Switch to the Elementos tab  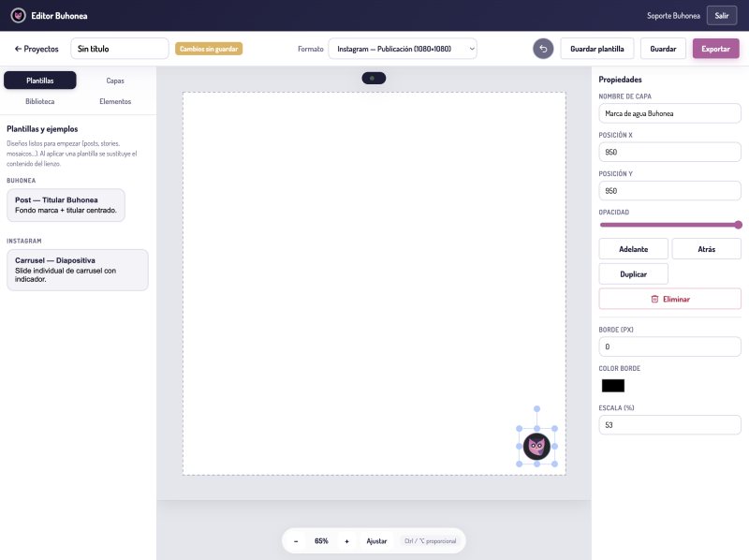(x=115, y=101)
